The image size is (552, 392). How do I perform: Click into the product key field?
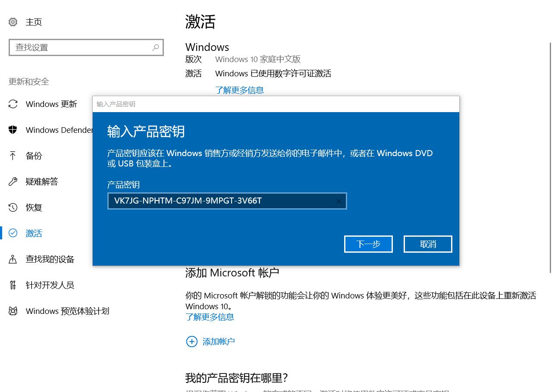pyautogui.click(x=227, y=201)
